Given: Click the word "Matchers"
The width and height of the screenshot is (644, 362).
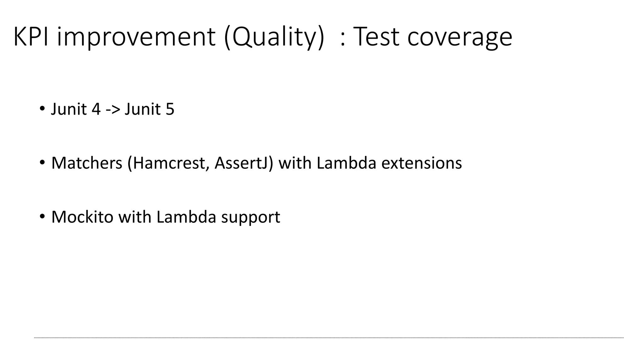Looking at the screenshot, I should point(86,163).
